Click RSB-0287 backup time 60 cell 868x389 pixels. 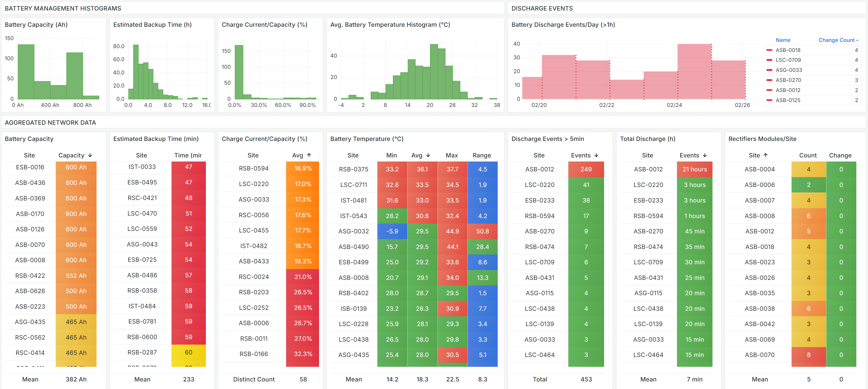coord(188,353)
